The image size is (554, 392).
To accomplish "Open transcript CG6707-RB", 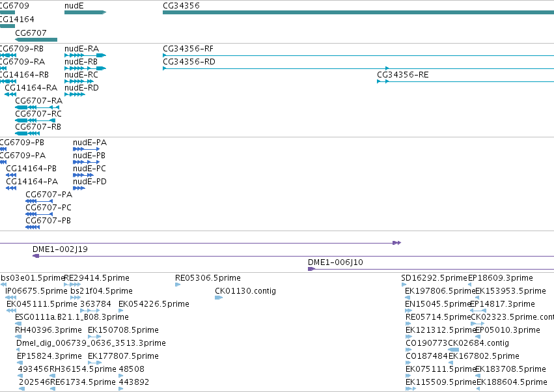I will (38, 126).
